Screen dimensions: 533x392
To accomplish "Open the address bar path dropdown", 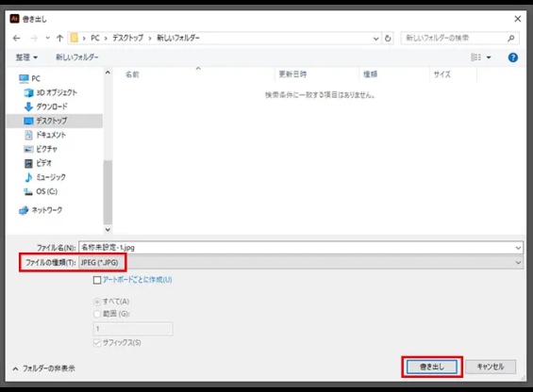I will pos(375,39).
